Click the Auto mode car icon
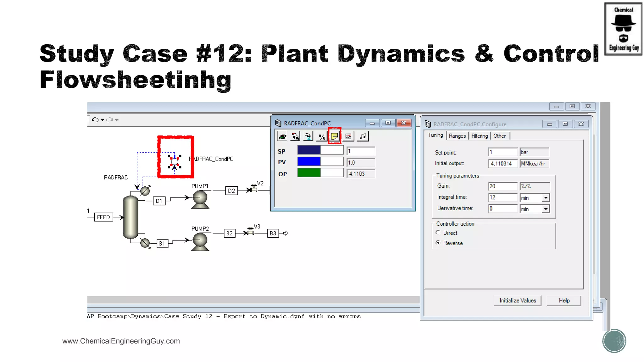The image size is (644, 362). tap(282, 136)
